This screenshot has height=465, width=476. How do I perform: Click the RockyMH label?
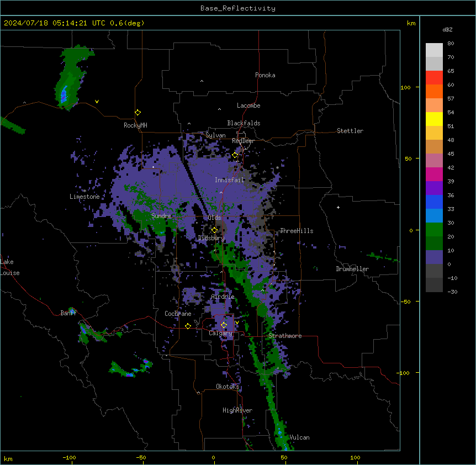tap(135, 125)
